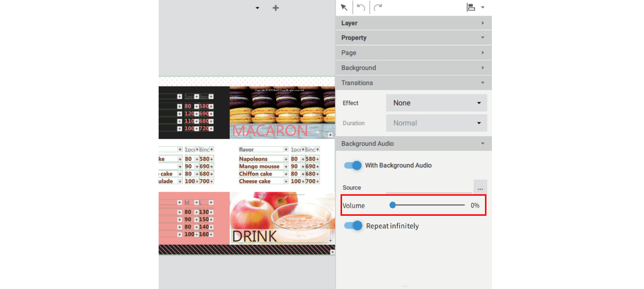Open the Background section header

413,68
